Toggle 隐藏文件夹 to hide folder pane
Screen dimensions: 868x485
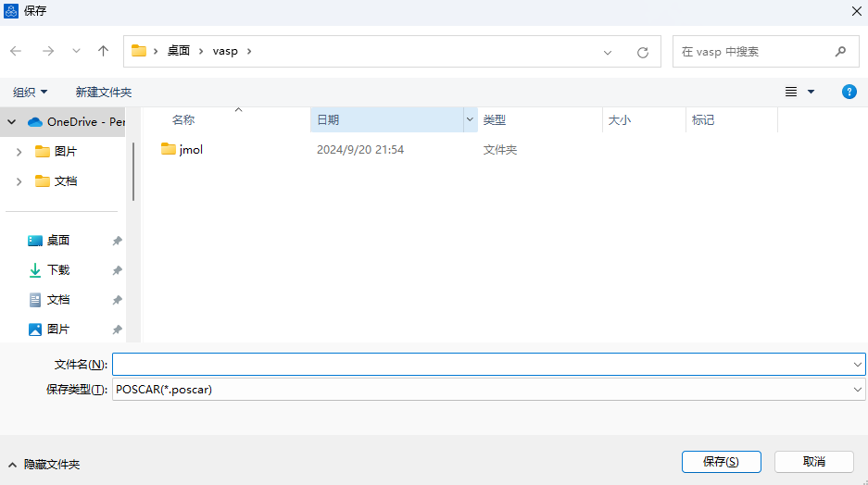point(44,464)
